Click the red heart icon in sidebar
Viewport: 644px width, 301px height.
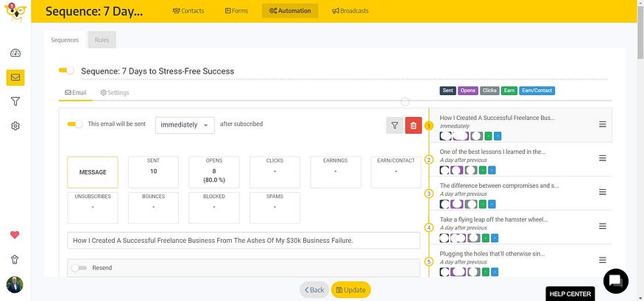coord(15,235)
